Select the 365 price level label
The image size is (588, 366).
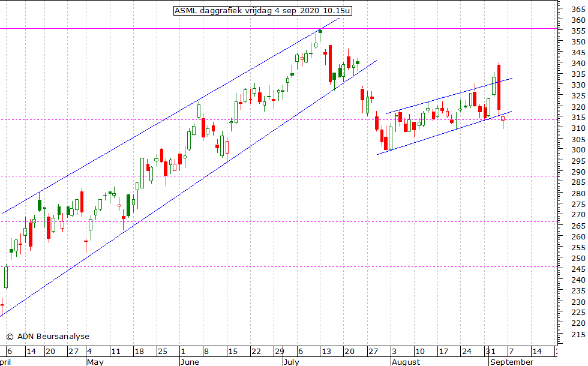tap(578, 9)
